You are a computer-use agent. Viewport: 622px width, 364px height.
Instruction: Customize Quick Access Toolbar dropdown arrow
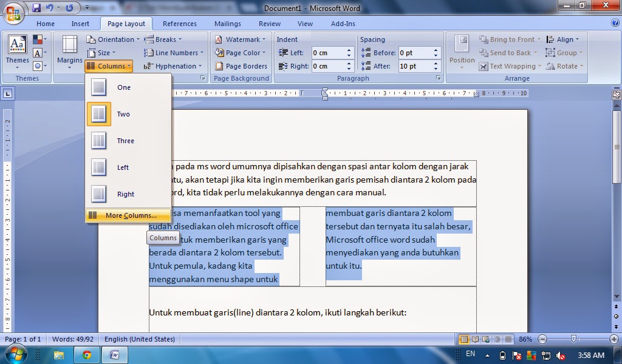(87, 7)
